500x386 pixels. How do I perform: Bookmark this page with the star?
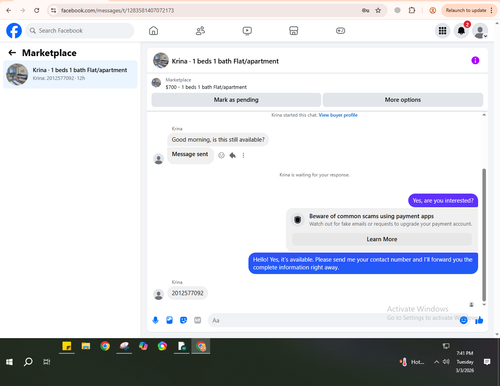pos(378,10)
